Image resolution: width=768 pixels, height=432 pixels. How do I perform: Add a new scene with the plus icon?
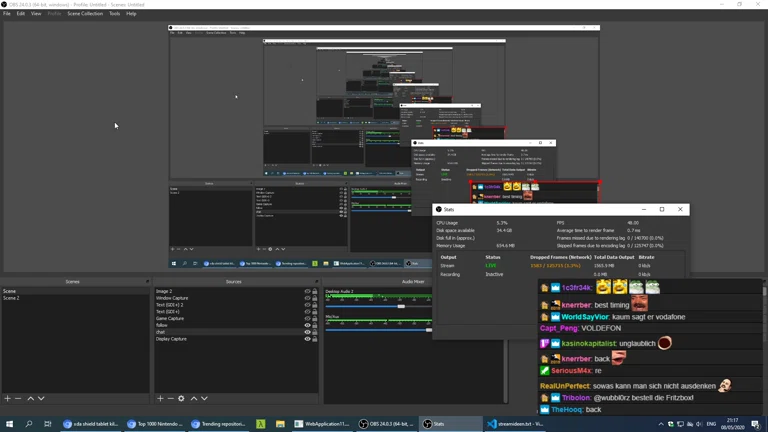tap(7, 399)
